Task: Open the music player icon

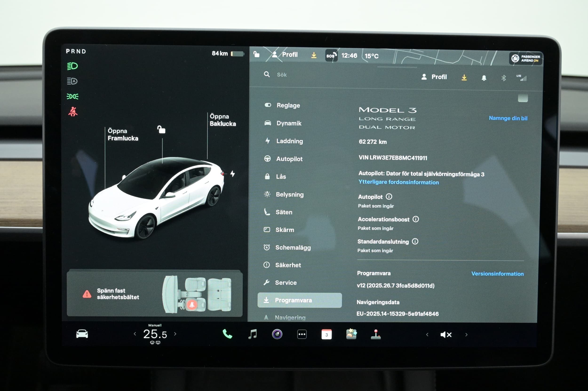Action: (252, 334)
